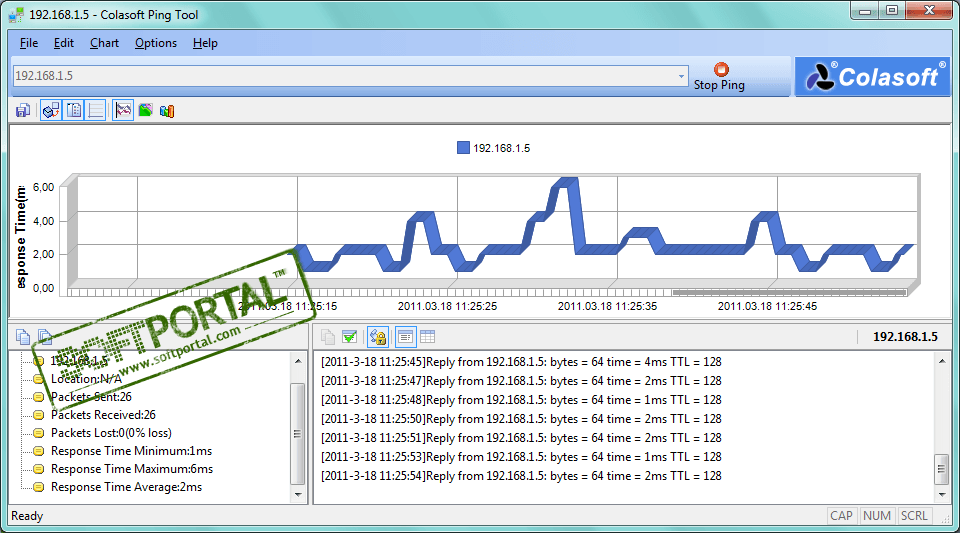This screenshot has width=960, height=533.
Task: Switch to the text log view icon
Action: pos(405,337)
